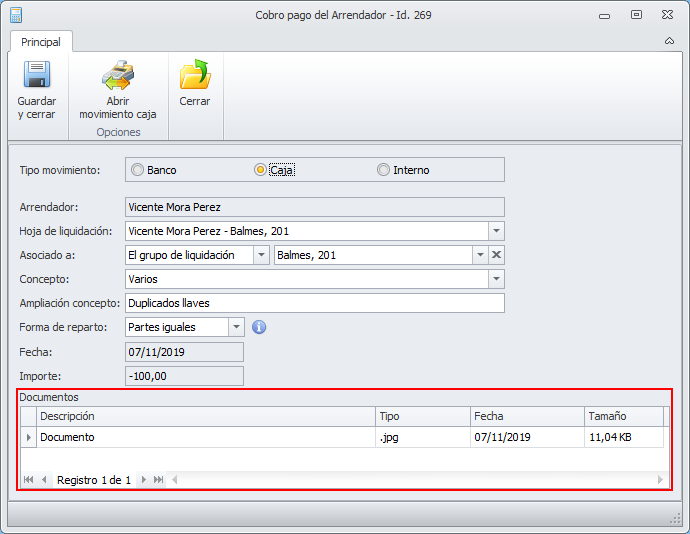Select the 11,04 KB size cell

point(624,437)
